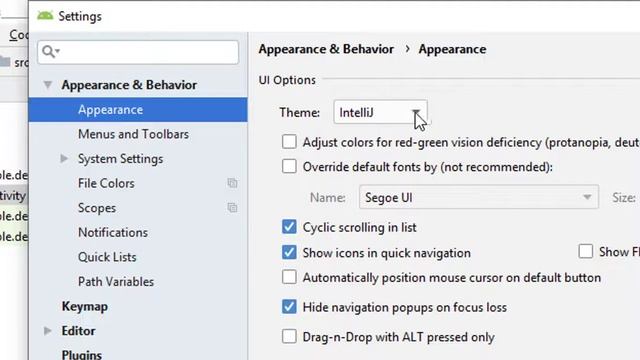Viewport: 640px width, 360px height.
Task: Collapse the Appearance & Behavior section
Action: [48, 85]
